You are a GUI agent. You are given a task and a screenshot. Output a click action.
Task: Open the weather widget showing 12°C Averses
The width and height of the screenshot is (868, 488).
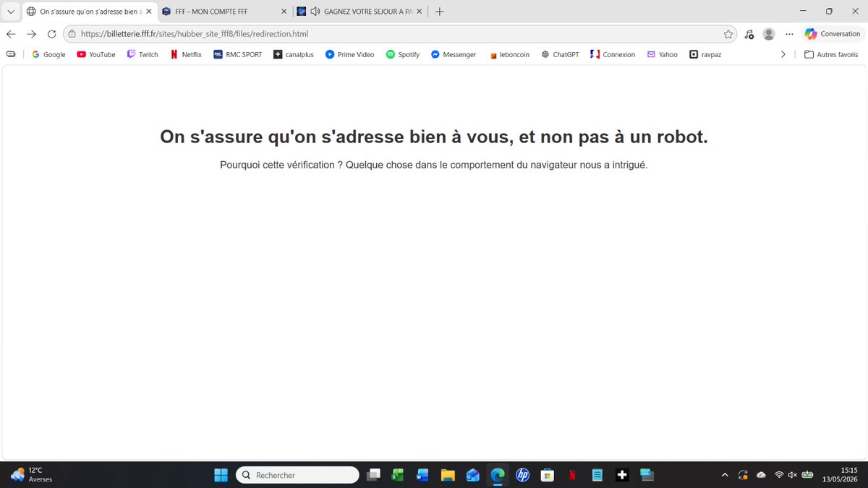(x=31, y=474)
